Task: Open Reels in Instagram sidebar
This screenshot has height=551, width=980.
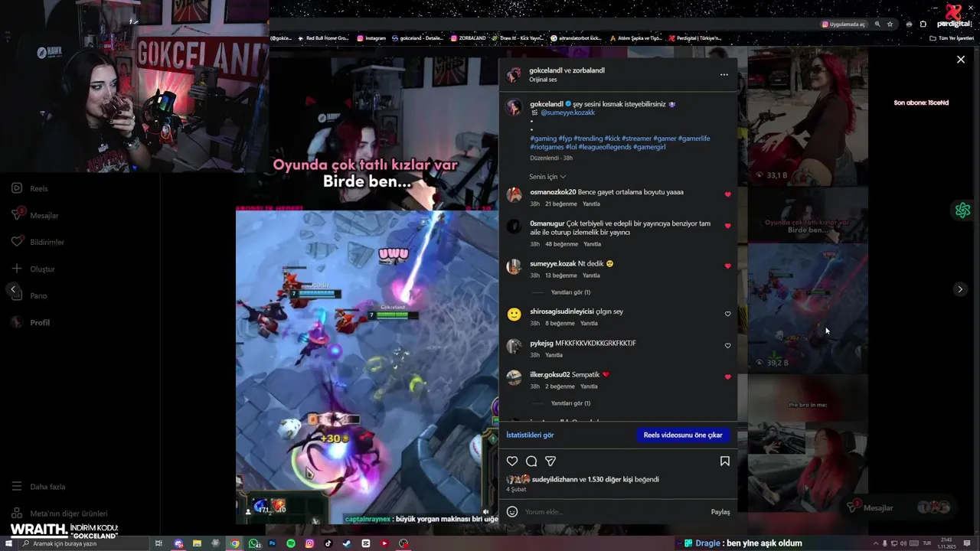Action: 31,188
